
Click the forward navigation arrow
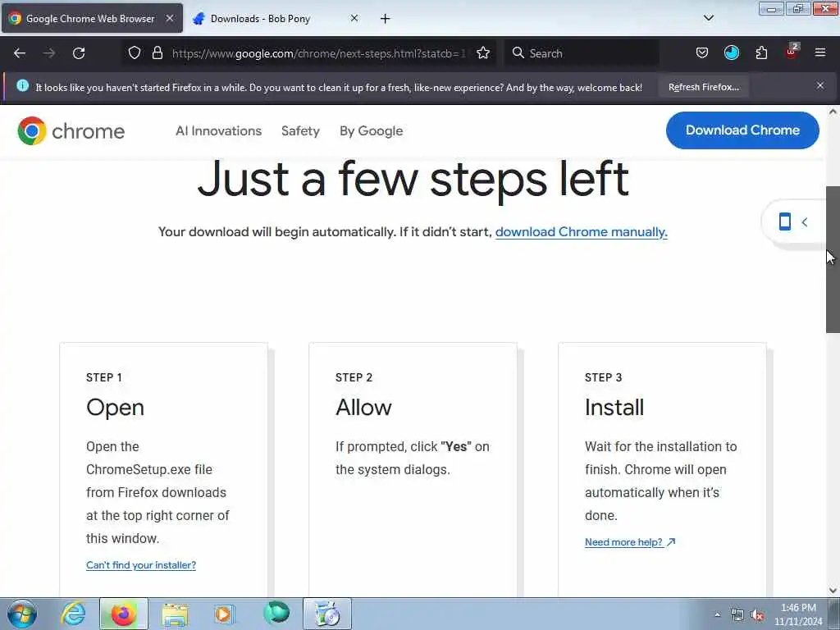coord(49,53)
